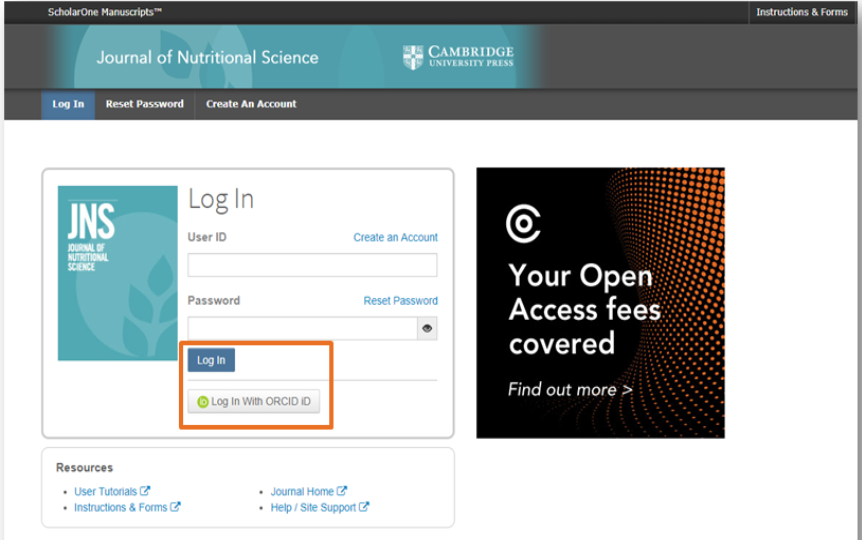Open the Log In tab
This screenshot has height=540, width=862.
coord(68,104)
